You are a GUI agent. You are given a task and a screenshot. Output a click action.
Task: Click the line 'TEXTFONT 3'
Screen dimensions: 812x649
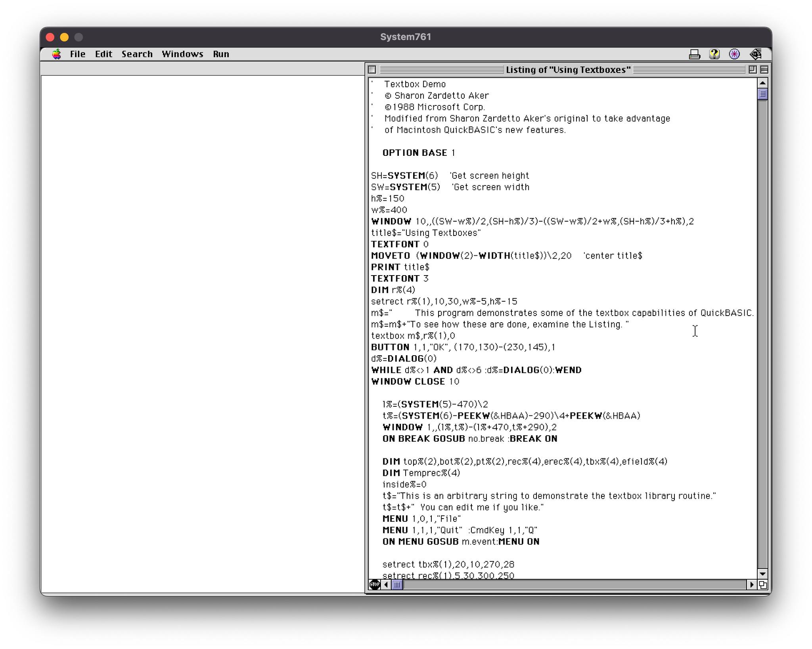(400, 279)
